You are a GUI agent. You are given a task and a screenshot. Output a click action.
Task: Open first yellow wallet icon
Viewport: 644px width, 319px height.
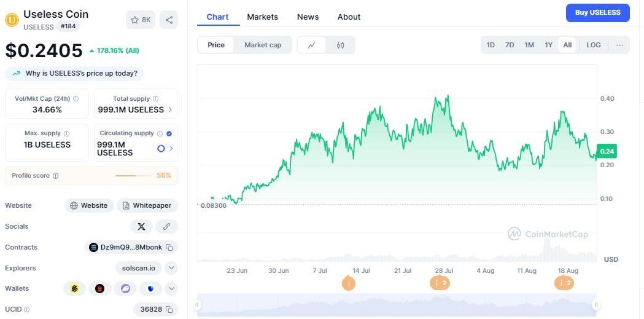click(x=74, y=289)
